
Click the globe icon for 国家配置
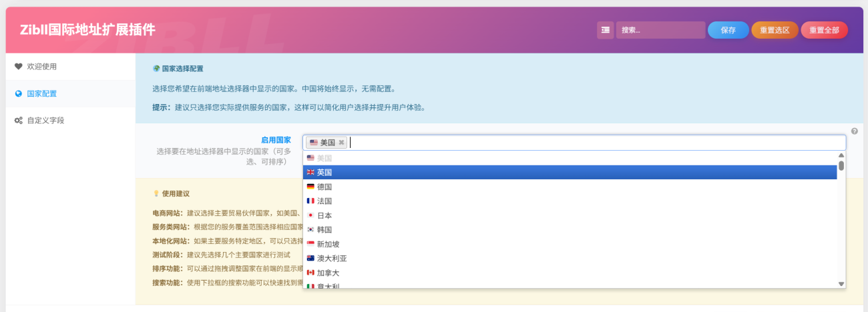(x=19, y=94)
